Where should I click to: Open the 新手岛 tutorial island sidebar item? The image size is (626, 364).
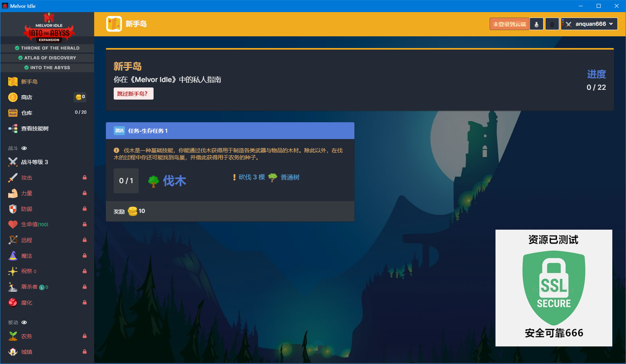point(47,82)
